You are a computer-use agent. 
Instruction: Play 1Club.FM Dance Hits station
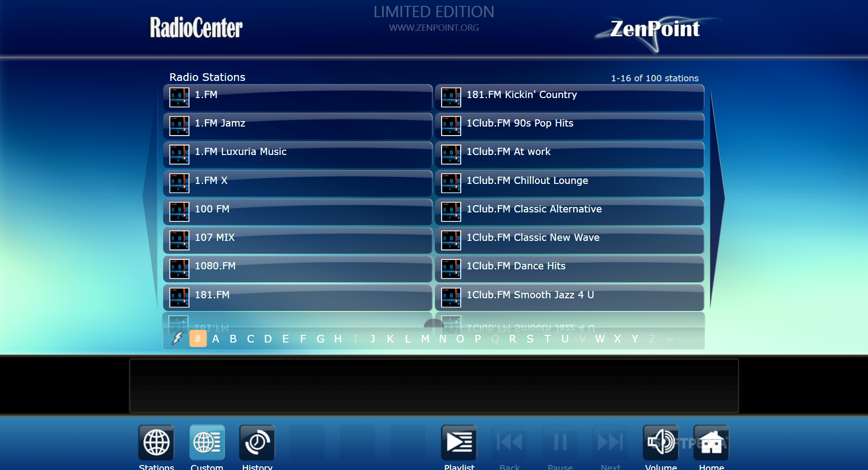click(570, 269)
